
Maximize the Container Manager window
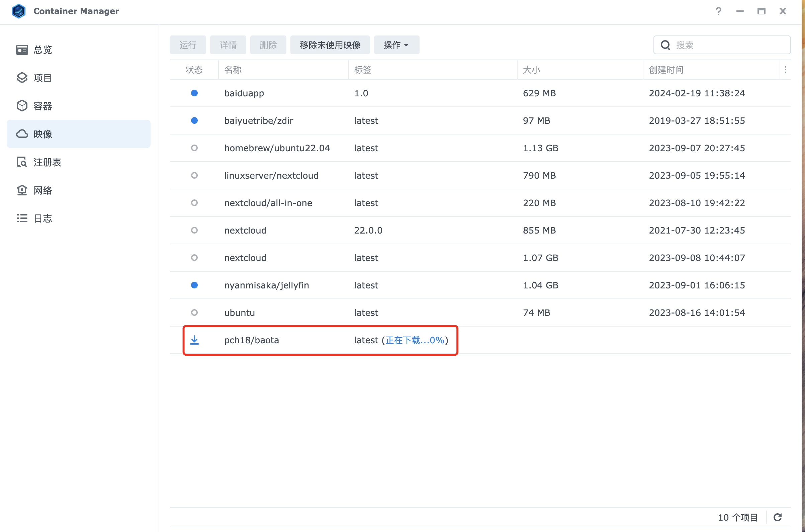[761, 11]
